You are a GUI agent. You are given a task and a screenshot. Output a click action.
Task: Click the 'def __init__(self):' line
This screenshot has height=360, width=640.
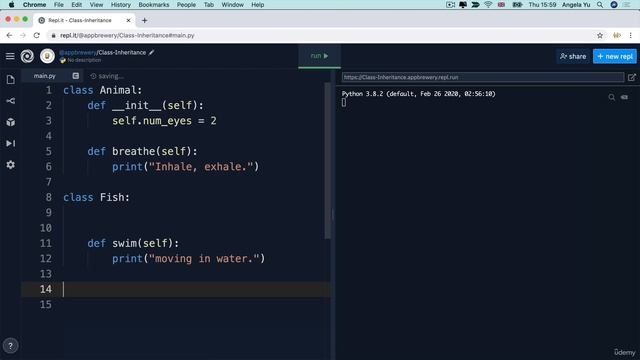[145, 106]
